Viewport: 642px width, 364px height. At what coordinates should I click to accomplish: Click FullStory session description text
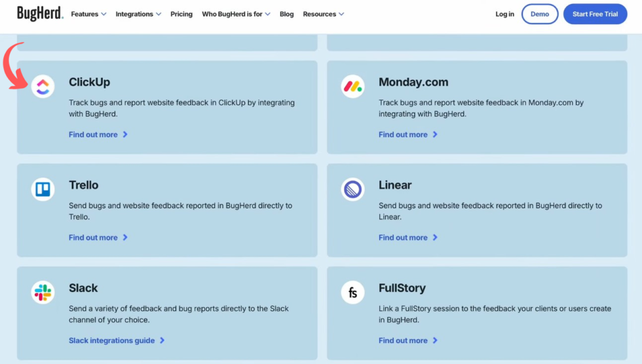495,314
